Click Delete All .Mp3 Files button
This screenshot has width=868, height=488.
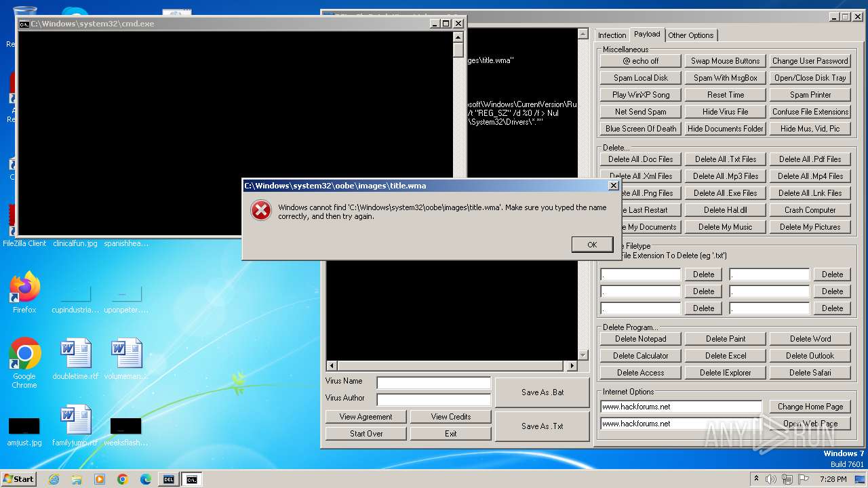(726, 176)
